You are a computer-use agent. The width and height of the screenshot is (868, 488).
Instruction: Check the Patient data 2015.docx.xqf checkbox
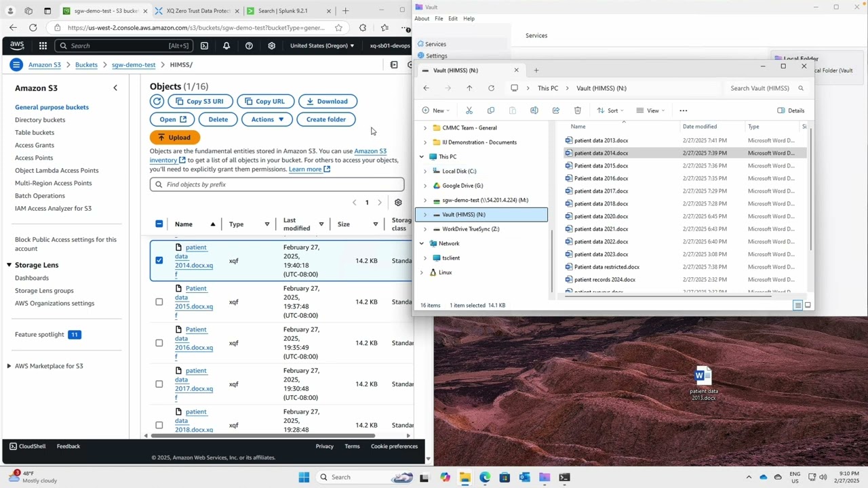click(x=159, y=302)
